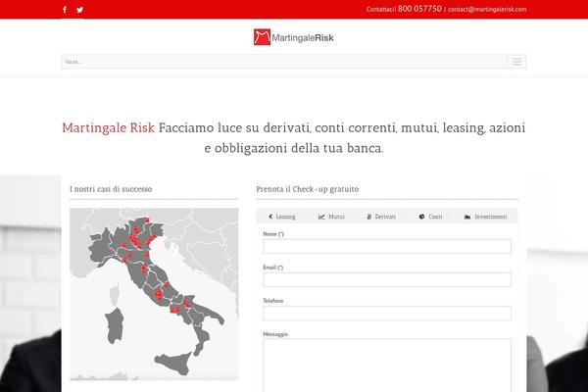Click the Messaggio text area
This screenshot has width=588, height=392.
387,366
